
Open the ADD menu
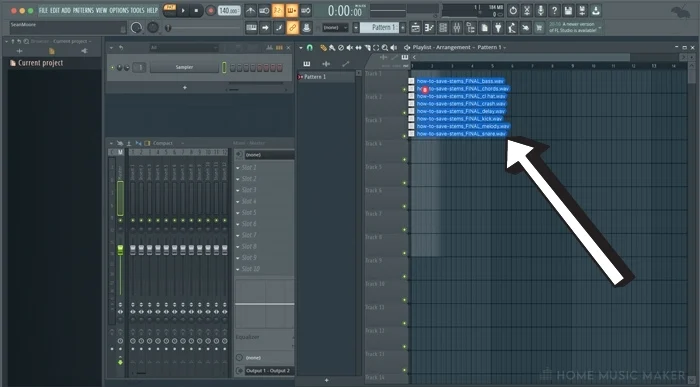pos(66,10)
